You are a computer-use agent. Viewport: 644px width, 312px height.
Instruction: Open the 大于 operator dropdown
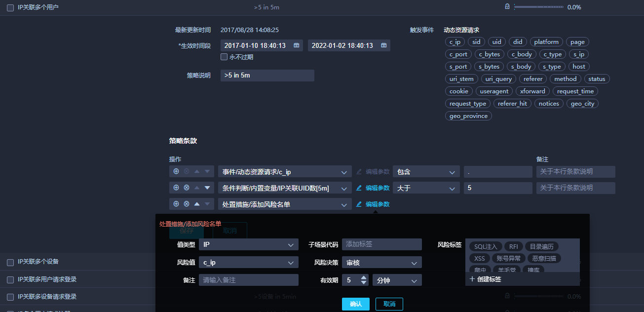(x=426, y=188)
